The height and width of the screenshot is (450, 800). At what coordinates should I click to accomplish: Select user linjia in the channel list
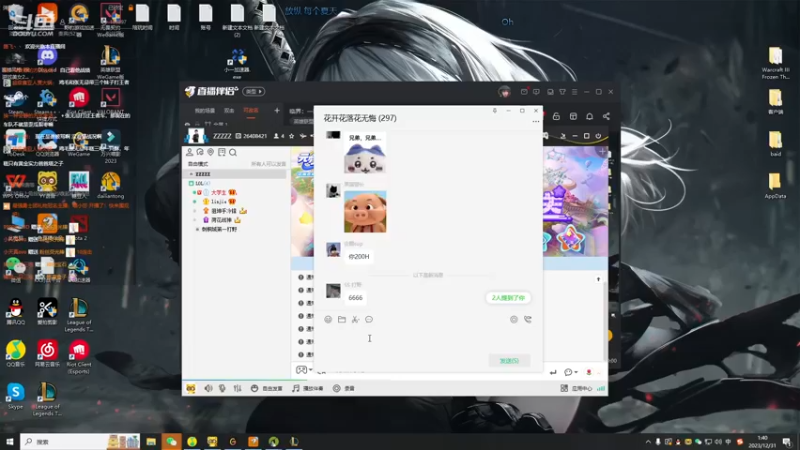218,202
